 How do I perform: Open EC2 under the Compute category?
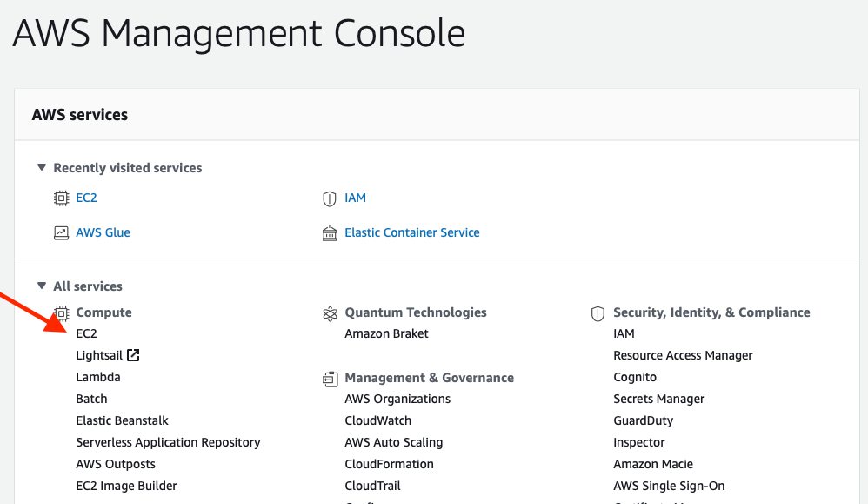pyautogui.click(x=86, y=333)
